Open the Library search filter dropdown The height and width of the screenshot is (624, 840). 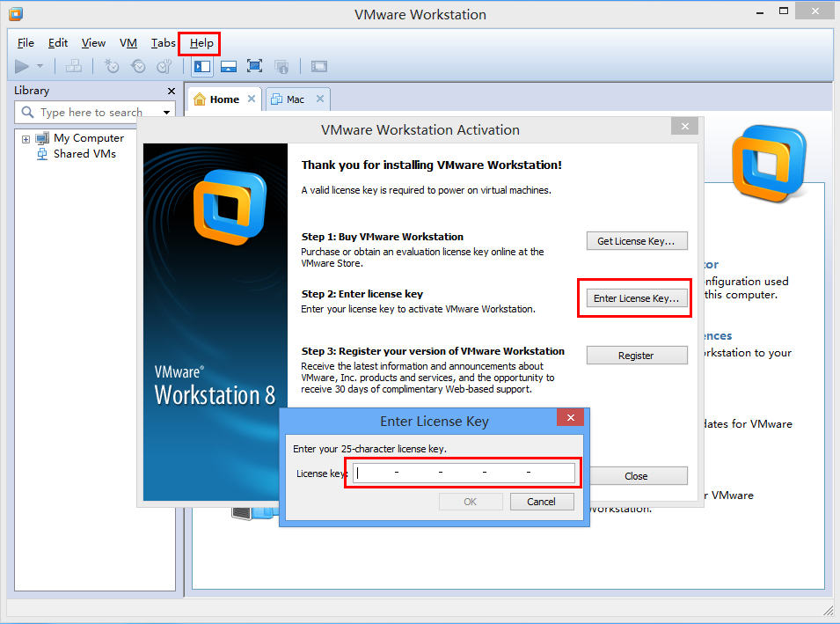point(166,113)
